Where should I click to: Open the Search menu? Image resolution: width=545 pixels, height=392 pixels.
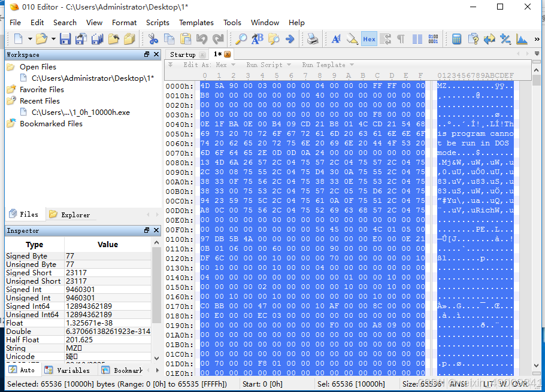(65, 23)
